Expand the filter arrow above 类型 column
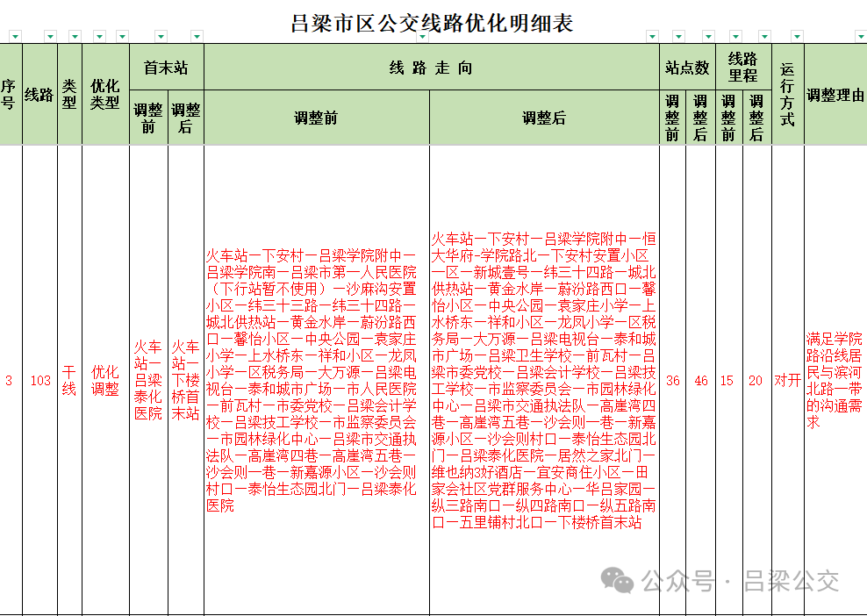The width and height of the screenshot is (867, 616). (x=75, y=37)
